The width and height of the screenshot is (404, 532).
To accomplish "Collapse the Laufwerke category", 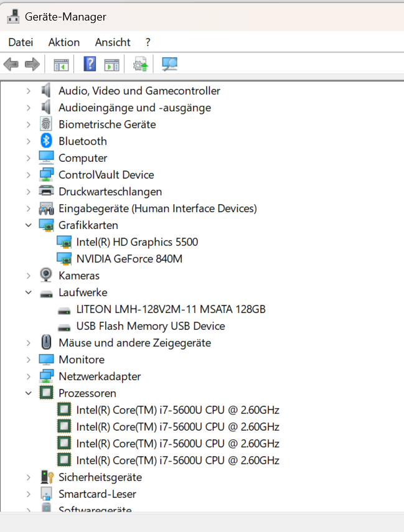I will click(x=29, y=292).
